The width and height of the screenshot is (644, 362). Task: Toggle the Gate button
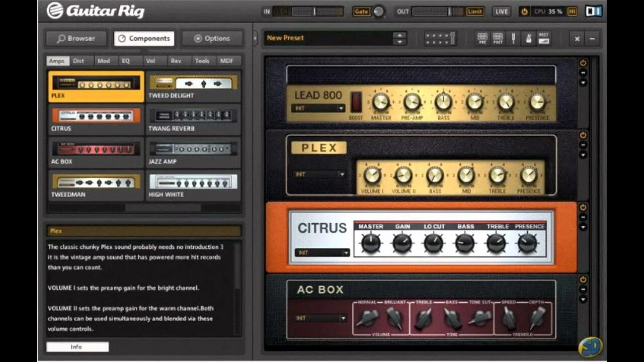361,12
